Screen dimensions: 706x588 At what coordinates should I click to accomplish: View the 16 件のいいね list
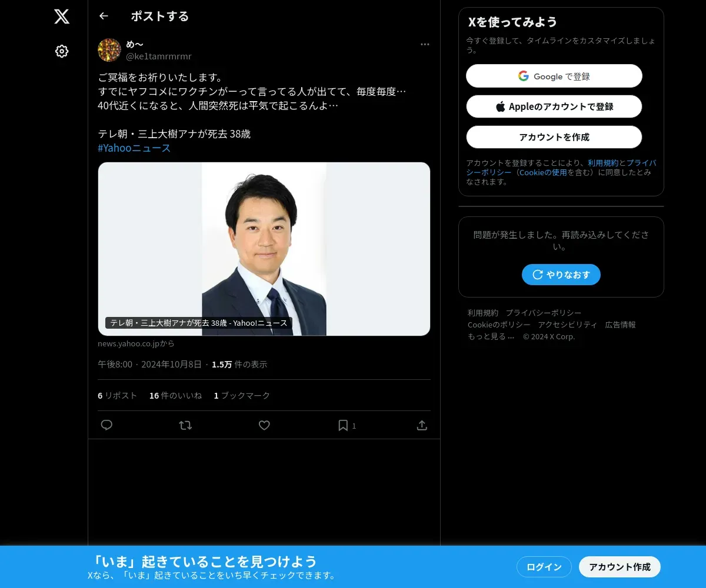coord(175,396)
